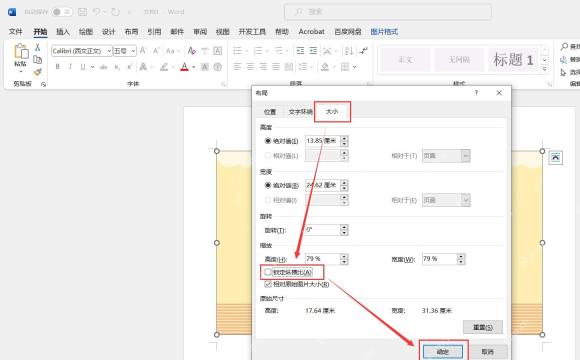
Task: Decrease font size with the shrink font icon
Action: pos(156,51)
